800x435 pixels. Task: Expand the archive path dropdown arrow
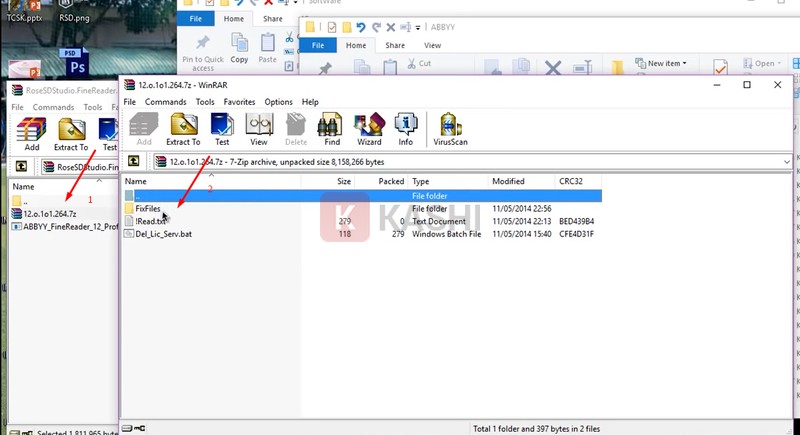pos(786,162)
